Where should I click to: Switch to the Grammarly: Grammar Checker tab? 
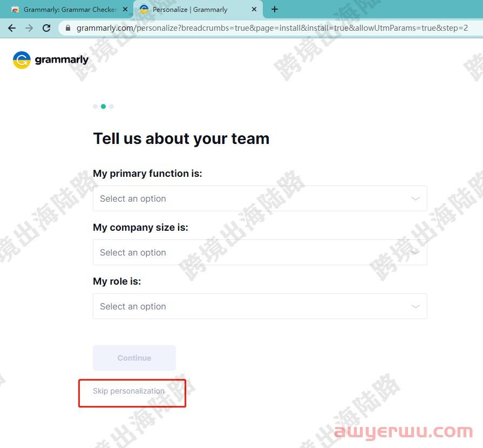pyautogui.click(x=66, y=10)
